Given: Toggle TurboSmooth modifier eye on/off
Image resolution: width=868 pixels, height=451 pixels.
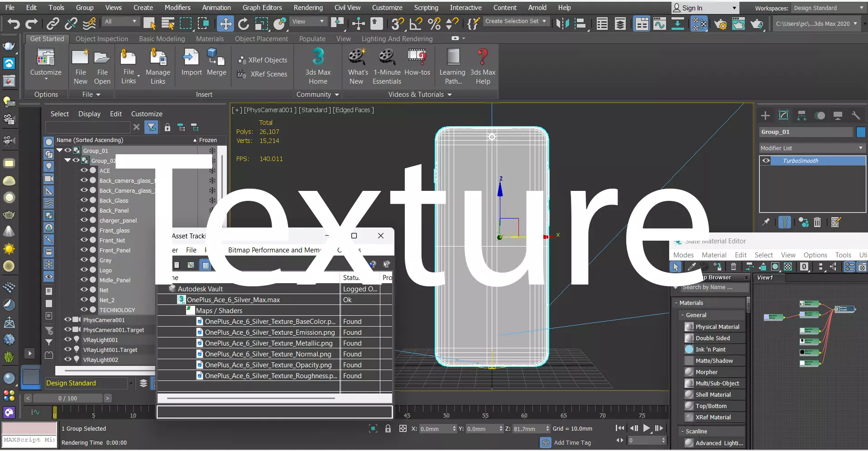Looking at the screenshot, I should tap(766, 161).
